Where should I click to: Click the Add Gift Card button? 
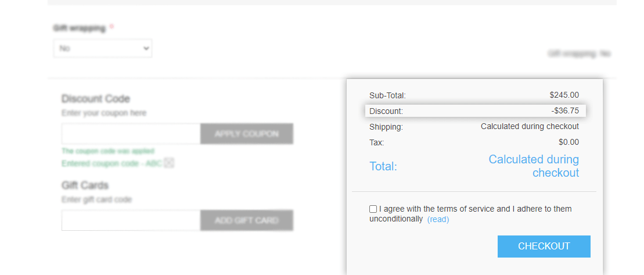246,220
